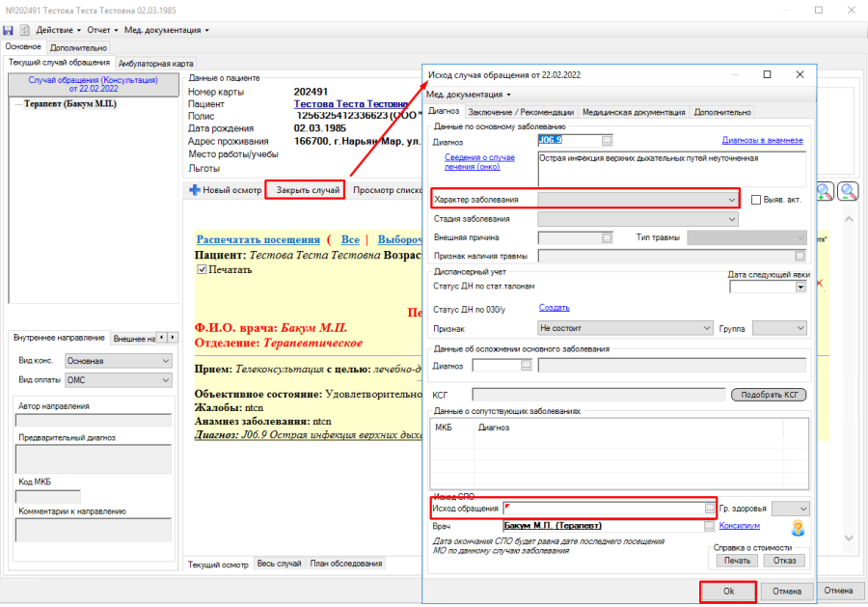Open the Действие menu
This screenshot has height=607, width=868.
[x=58, y=30]
